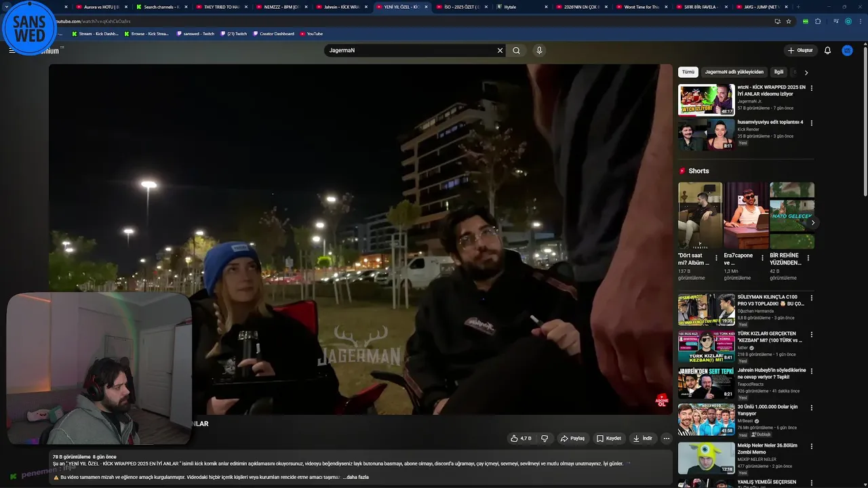This screenshot has width=868, height=488.
Task: Open the 'Dört saat mi? Albüm' short thumbnail
Action: coord(701,216)
